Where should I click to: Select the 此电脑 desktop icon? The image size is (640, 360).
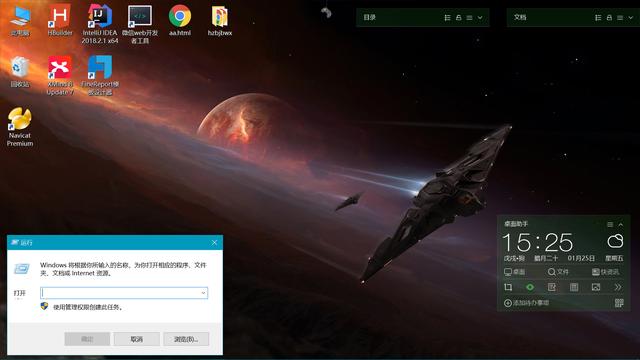click(x=20, y=21)
